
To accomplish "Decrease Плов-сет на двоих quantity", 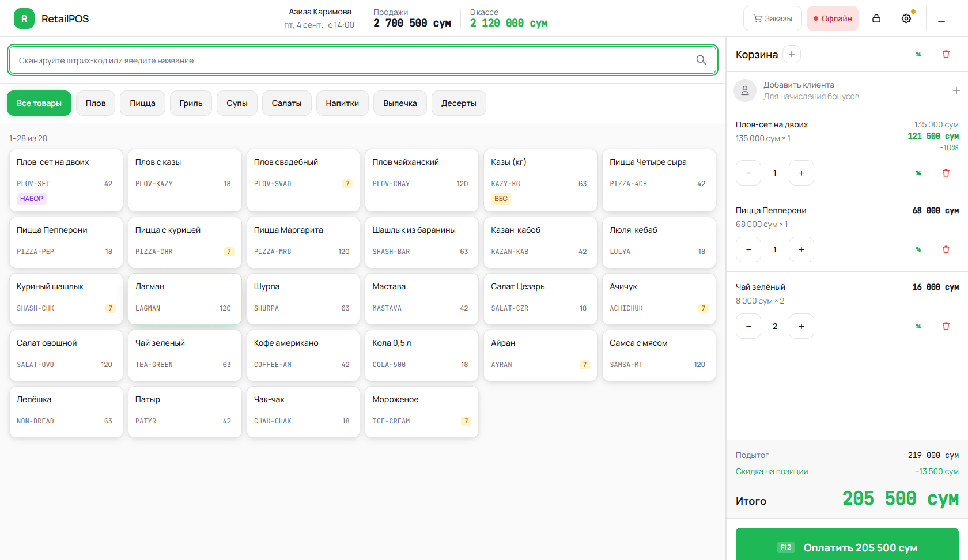I will [x=748, y=173].
